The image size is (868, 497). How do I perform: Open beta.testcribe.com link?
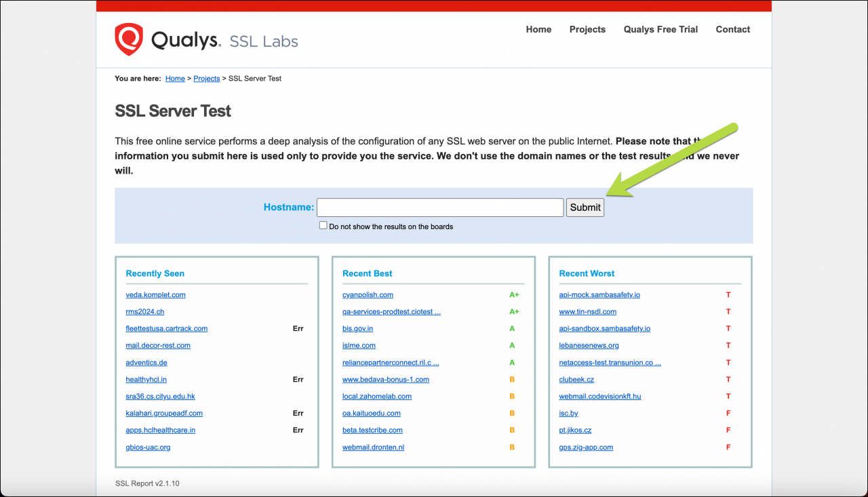pos(372,431)
